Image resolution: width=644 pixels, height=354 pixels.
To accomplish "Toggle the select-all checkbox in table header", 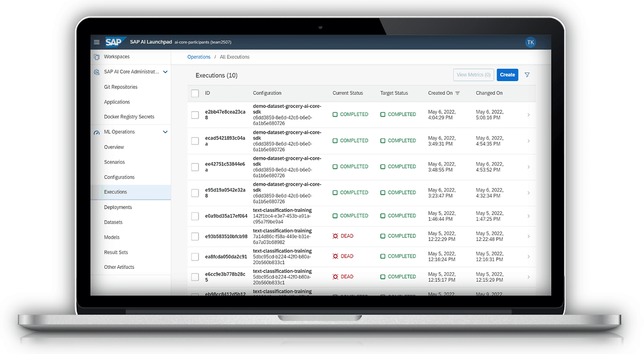I will (195, 93).
